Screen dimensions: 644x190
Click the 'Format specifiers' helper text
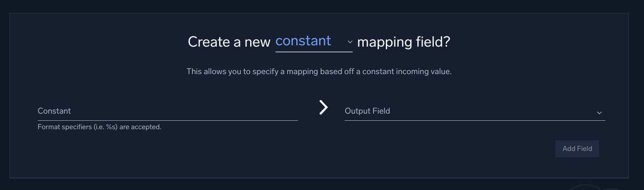click(x=99, y=127)
